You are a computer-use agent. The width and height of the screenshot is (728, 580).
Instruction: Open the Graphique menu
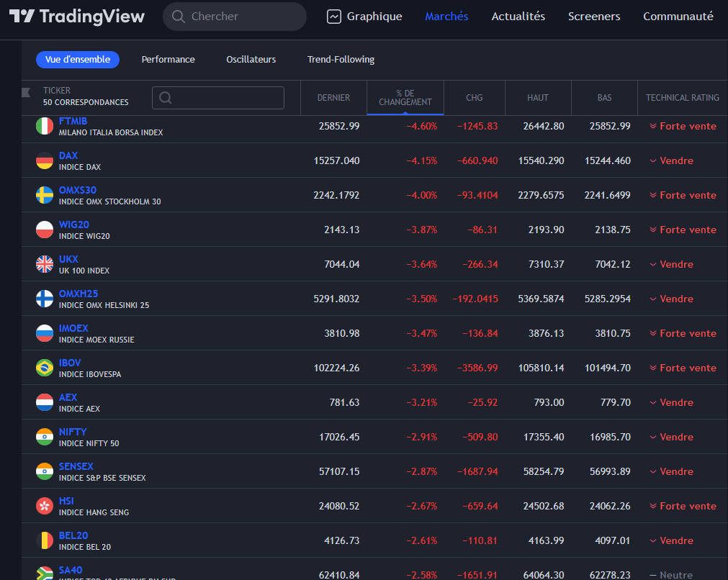coord(364,17)
